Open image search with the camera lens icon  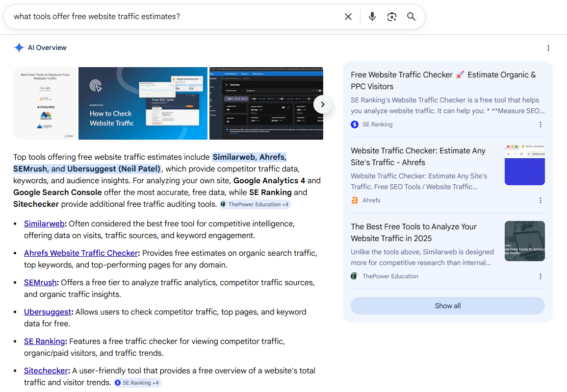point(391,17)
